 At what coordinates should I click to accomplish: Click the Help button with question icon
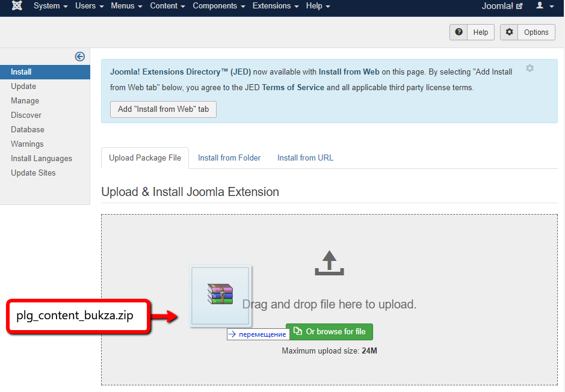[472, 32]
